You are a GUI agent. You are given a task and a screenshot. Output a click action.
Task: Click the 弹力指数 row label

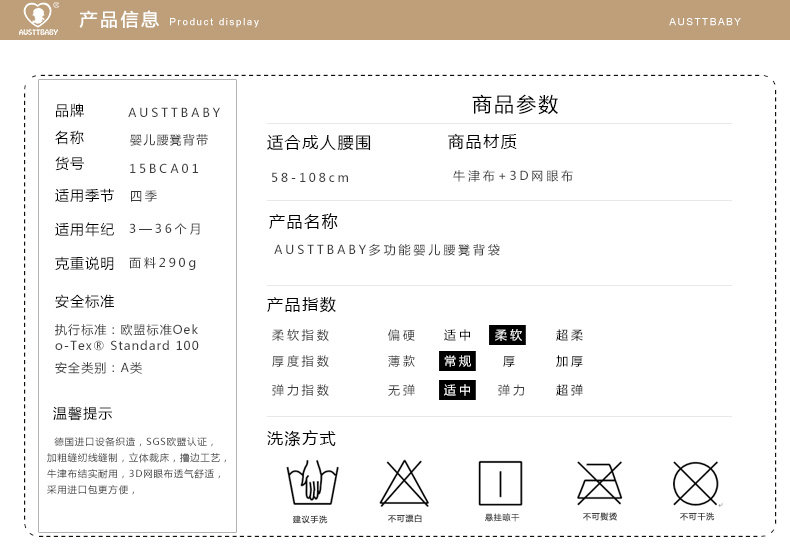tap(300, 390)
